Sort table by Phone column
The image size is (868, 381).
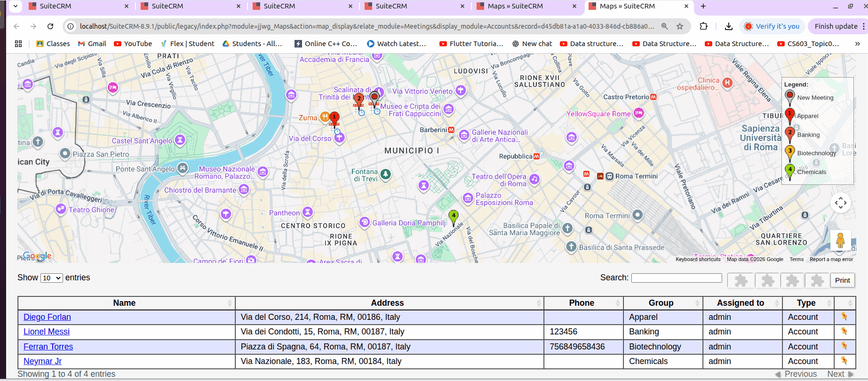click(583, 303)
